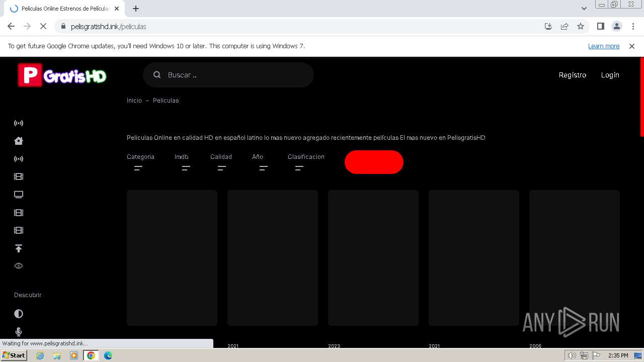Click the Windows Start button

(14, 355)
